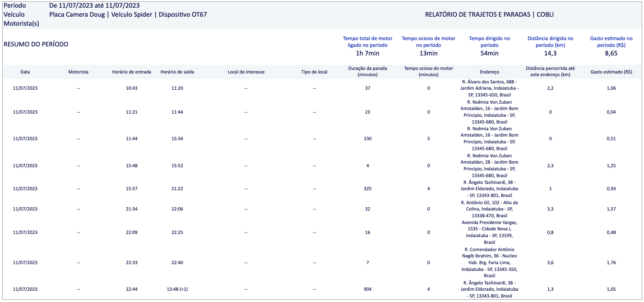The width and height of the screenshot is (644, 302).
Task: Click the 'Gasto estimado (R$)' column header
Action: tap(611, 72)
